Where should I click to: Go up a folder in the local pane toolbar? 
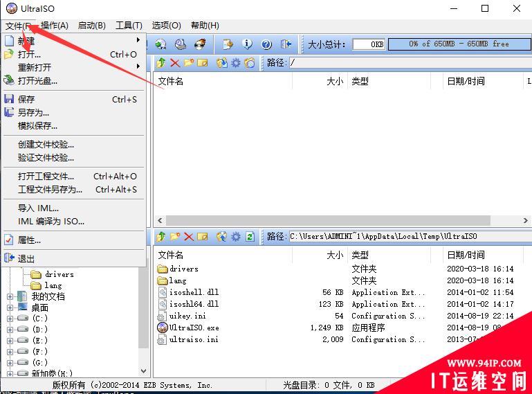(x=160, y=236)
